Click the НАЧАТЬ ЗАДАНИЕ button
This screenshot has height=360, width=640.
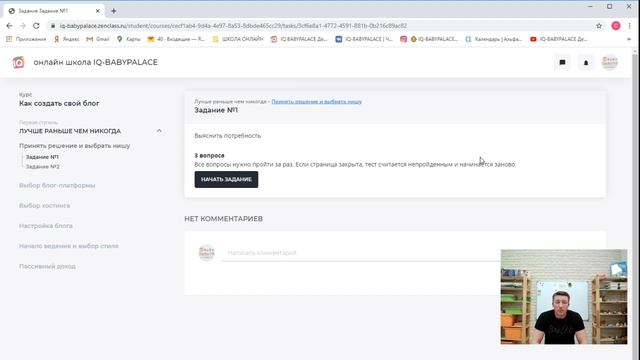tap(226, 180)
